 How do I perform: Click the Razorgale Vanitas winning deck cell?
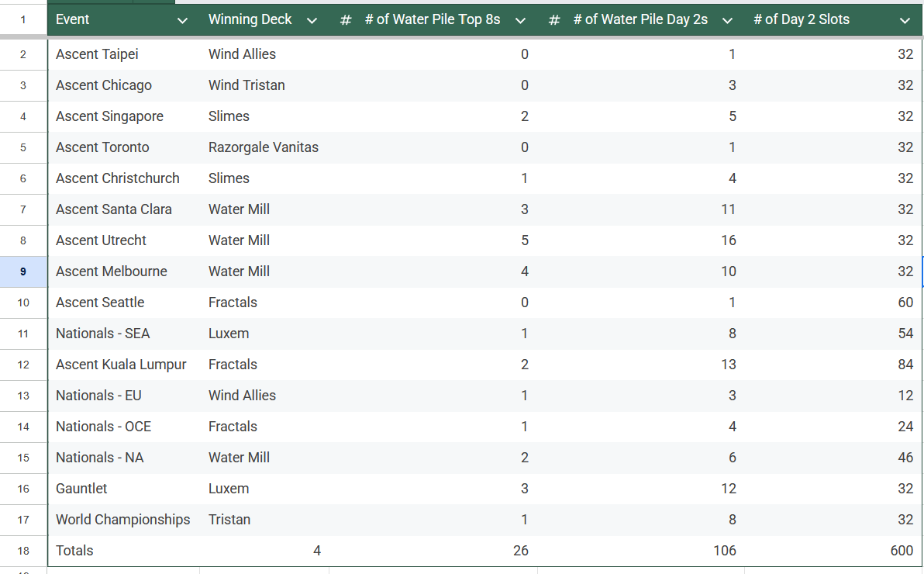[264, 147]
